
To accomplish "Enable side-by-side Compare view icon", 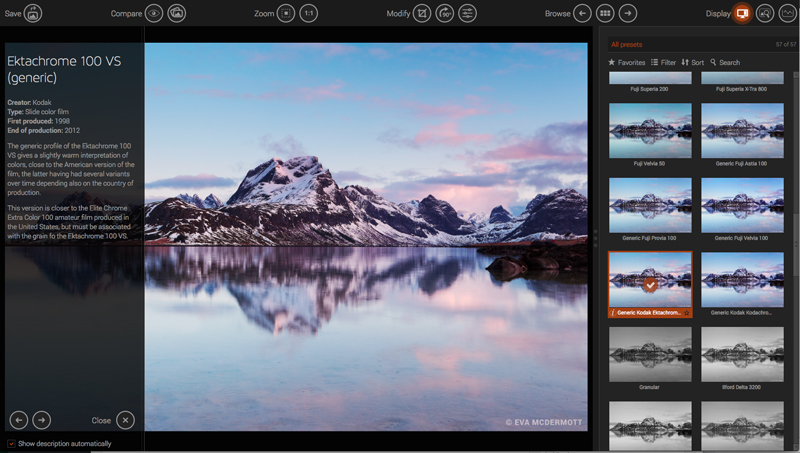I will tap(177, 13).
